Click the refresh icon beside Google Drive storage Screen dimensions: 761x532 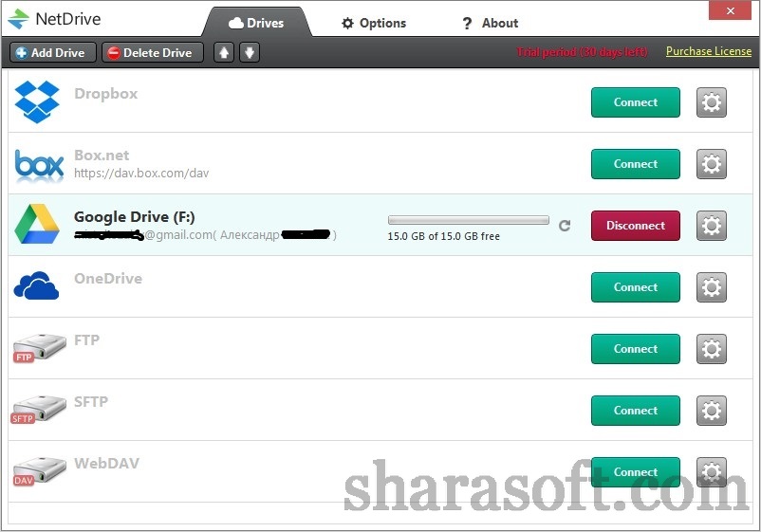tap(565, 226)
